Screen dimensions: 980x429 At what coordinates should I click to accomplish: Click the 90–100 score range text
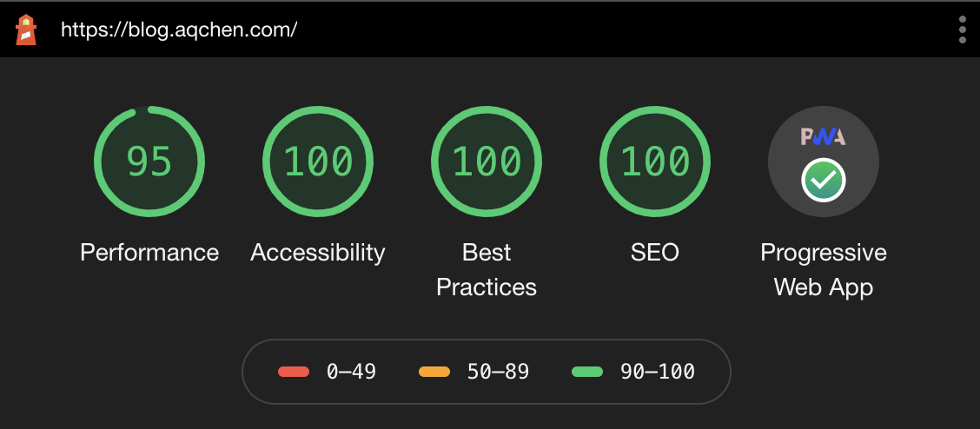coord(658,372)
